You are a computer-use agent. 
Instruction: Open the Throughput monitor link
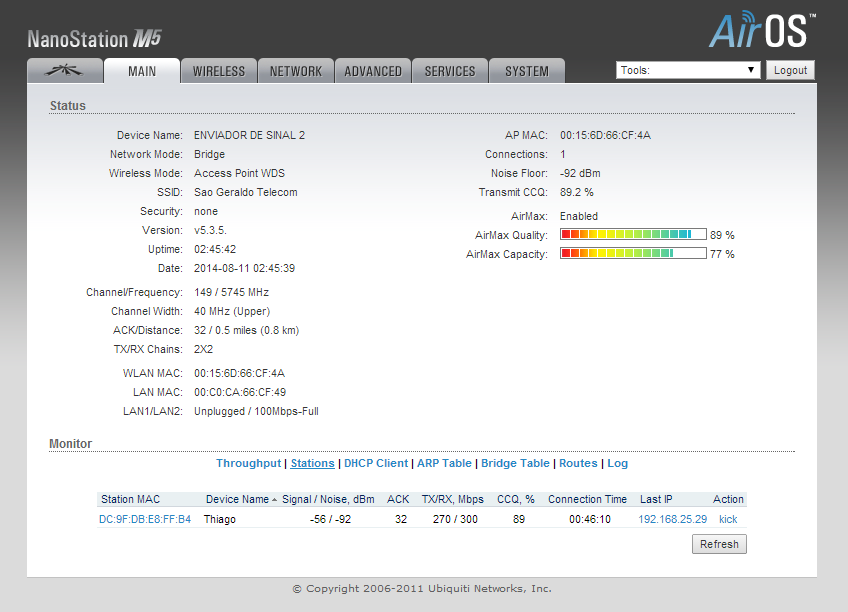[248, 463]
